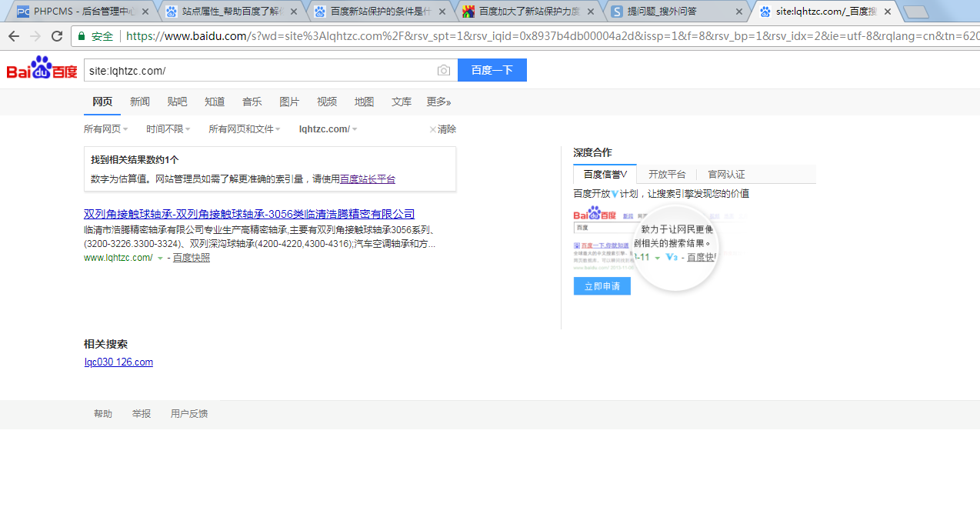Close the 提问题_搜外问答 tab
The height and width of the screenshot is (514, 980).
[739, 12]
